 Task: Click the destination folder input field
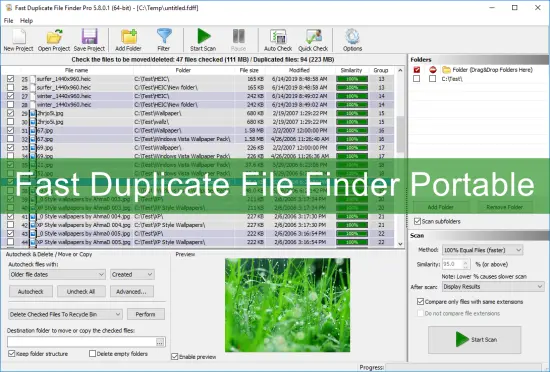pos(81,342)
